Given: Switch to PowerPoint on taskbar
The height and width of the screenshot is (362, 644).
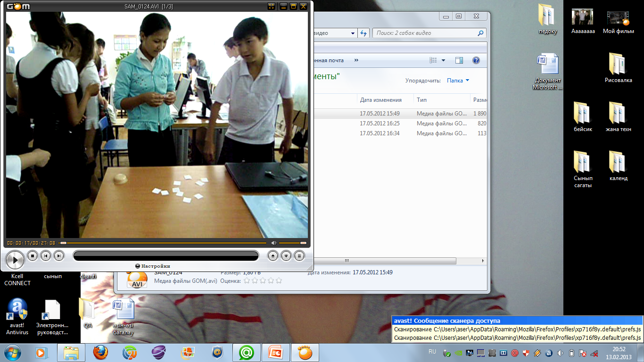Looking at the screenshot, I should [276, 353].
